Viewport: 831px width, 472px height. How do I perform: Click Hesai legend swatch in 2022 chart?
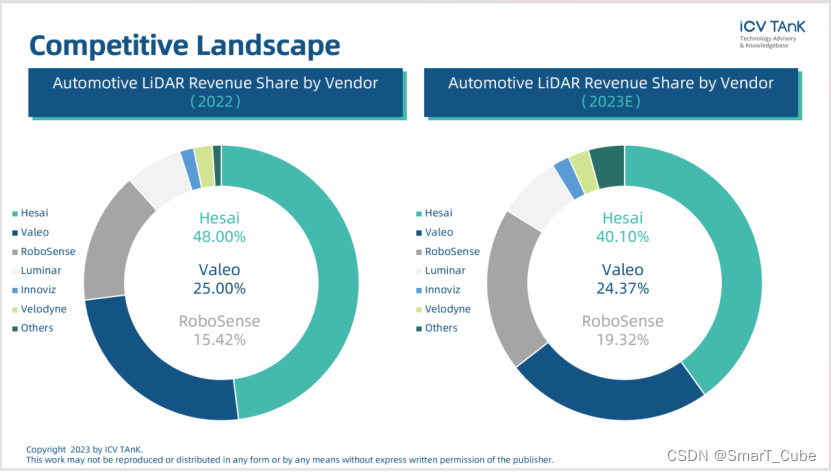pos(15,214)
